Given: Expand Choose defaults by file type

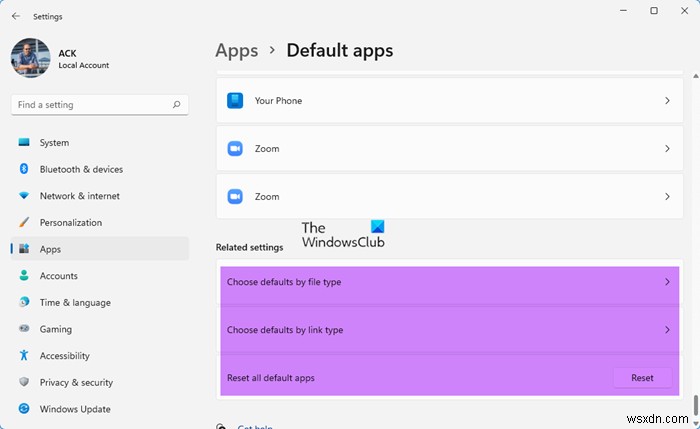Looking at the screenshot, I should click(x=667, y=282).
